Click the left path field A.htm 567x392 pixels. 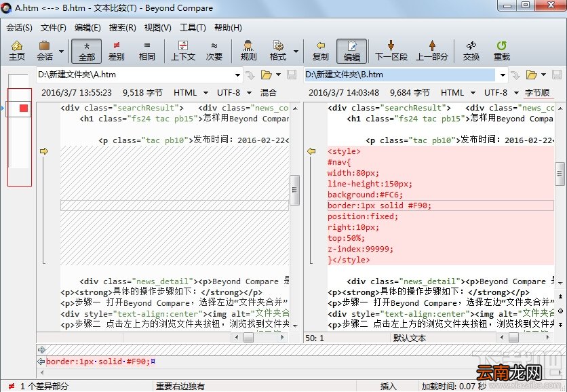tap(134, 75)
